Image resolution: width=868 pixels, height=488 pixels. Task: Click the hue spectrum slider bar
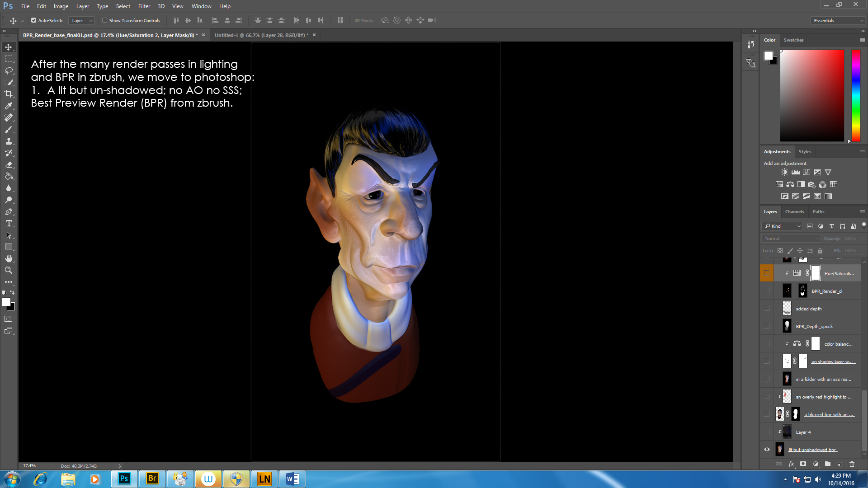(856, 95)
